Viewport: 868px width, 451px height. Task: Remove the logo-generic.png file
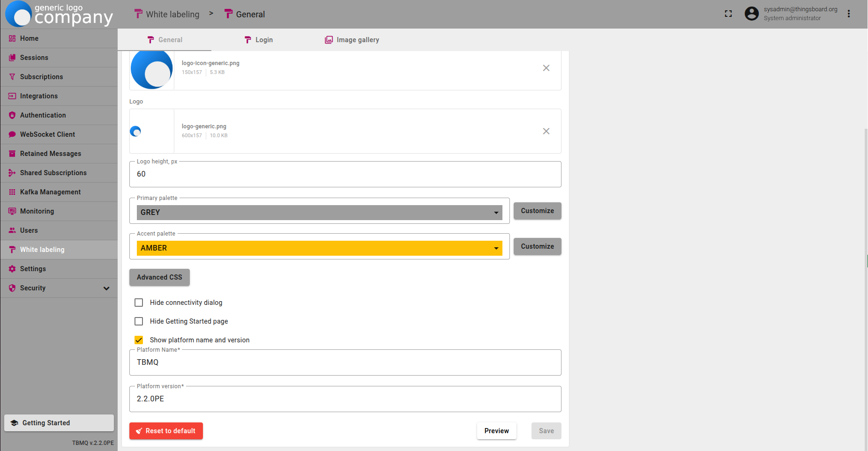(546, 131)
